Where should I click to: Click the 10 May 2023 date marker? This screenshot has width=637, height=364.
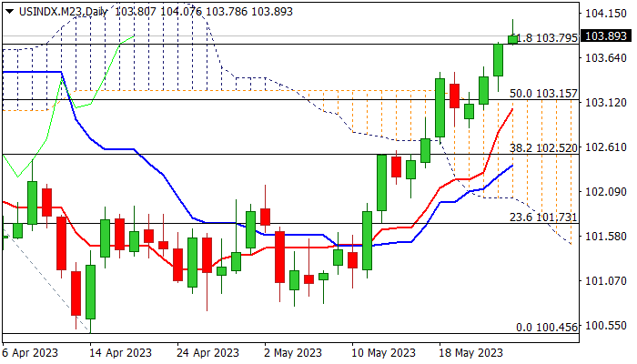coord(383,353)
